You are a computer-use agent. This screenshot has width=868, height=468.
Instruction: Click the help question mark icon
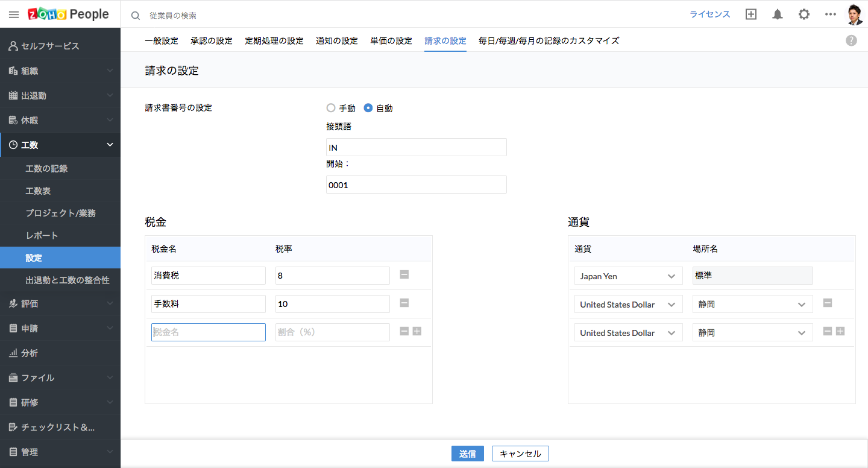[x=851, y=40]
